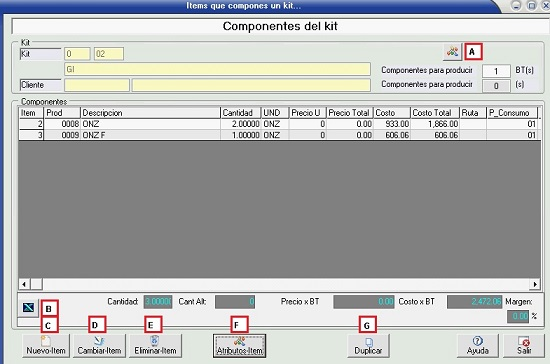Click the Item column header

click(x=31, y=113)
